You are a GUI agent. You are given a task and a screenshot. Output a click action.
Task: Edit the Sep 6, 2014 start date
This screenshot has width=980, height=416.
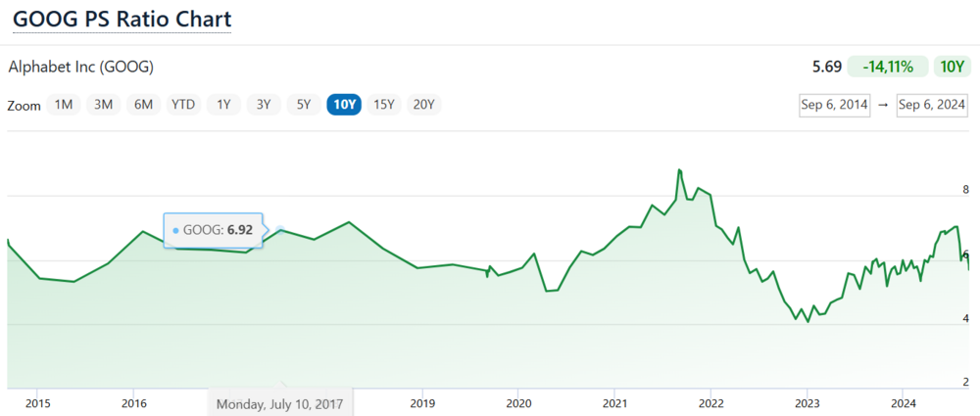[x=835, y=105]
